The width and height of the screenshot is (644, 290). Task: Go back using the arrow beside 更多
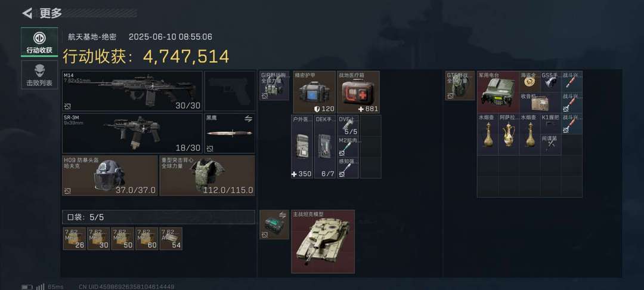pos(27,13)
